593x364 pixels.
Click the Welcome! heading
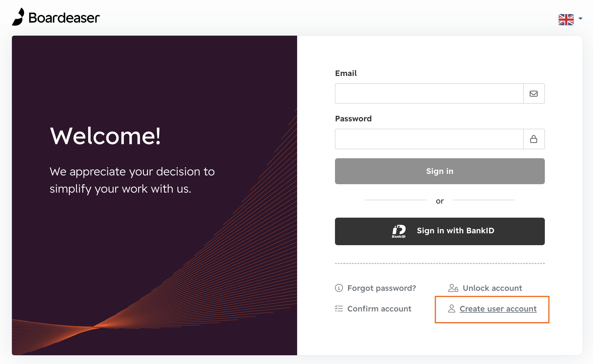pos(105,136)
